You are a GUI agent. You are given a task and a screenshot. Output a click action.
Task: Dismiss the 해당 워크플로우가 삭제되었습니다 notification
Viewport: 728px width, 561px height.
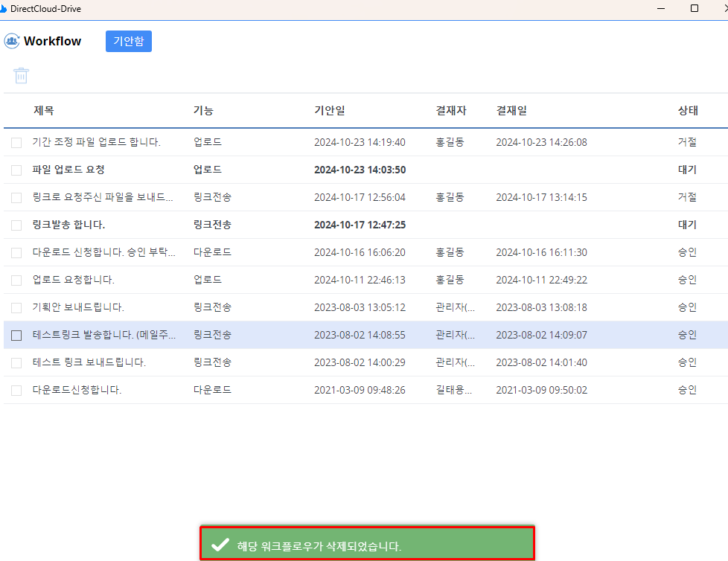pos(367,545)
